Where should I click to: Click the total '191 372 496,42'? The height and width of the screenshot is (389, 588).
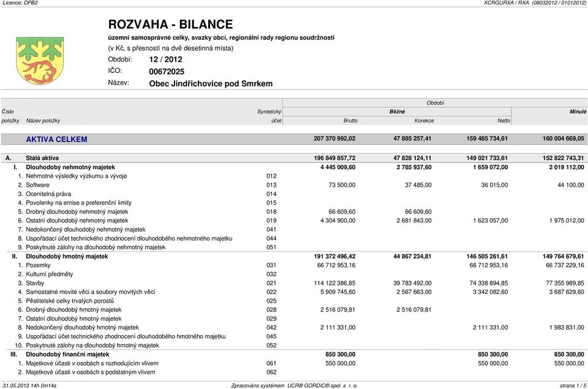click(334, 257)
